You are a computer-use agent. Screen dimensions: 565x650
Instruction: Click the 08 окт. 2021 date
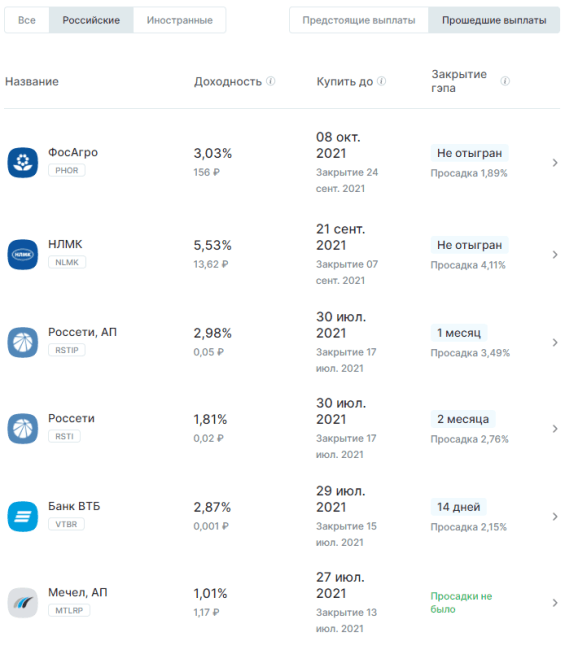click(338, 145)
